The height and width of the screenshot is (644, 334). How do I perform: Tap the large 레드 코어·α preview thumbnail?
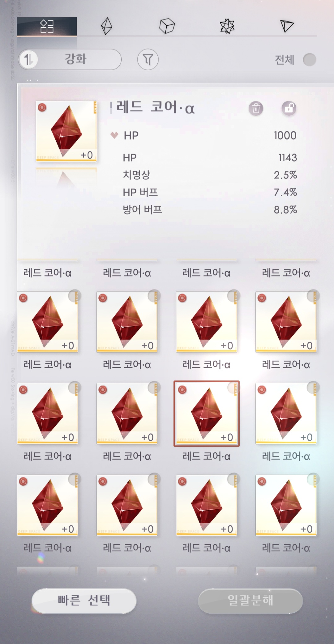[x=66, y=131]
